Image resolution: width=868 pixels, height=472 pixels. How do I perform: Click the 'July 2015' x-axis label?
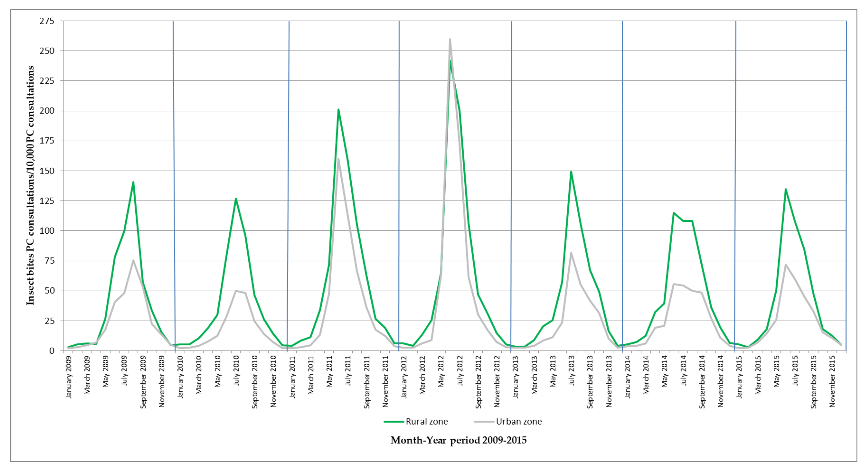coord(795,371)
